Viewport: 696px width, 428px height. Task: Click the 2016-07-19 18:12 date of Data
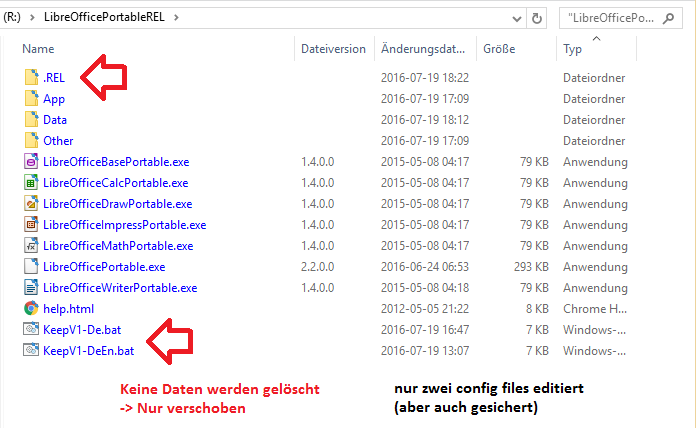(x=425, y=119)
